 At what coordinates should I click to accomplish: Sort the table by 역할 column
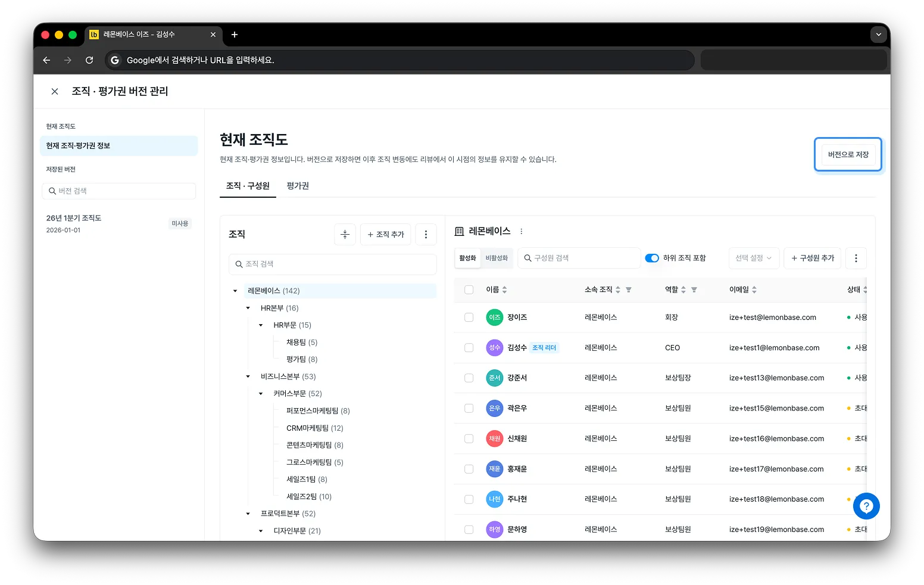683,290
